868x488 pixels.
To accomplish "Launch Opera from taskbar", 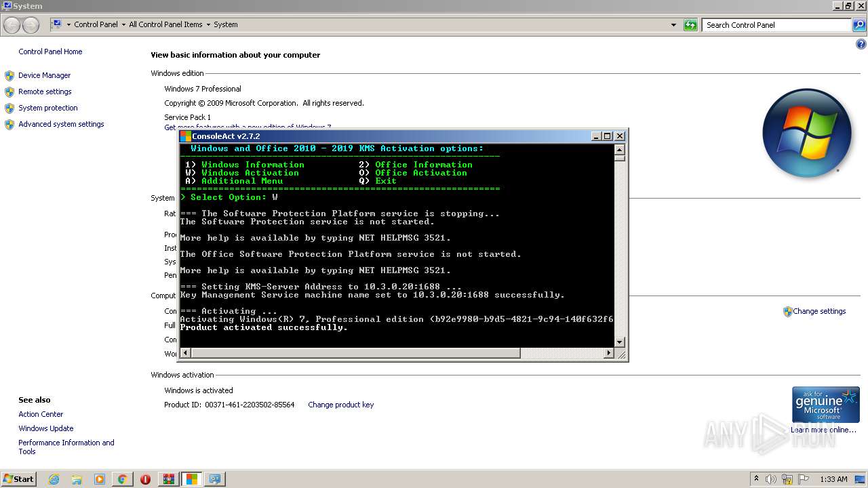I will (x=145, y=479).
